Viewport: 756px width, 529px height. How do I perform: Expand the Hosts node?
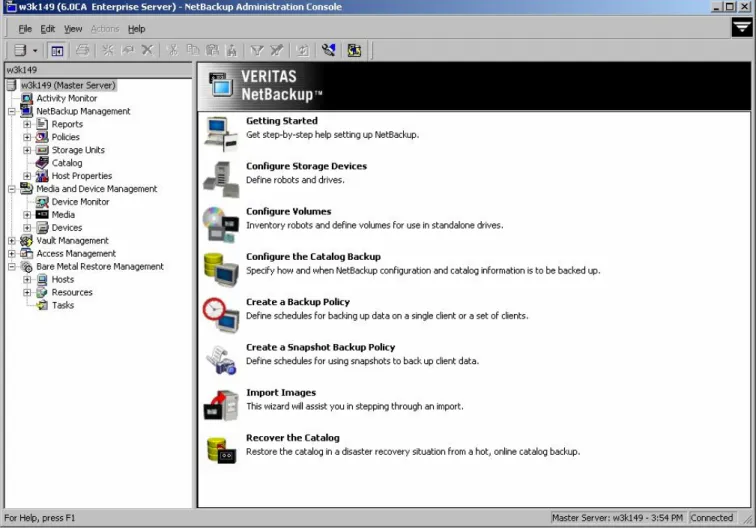click(27, 280)
